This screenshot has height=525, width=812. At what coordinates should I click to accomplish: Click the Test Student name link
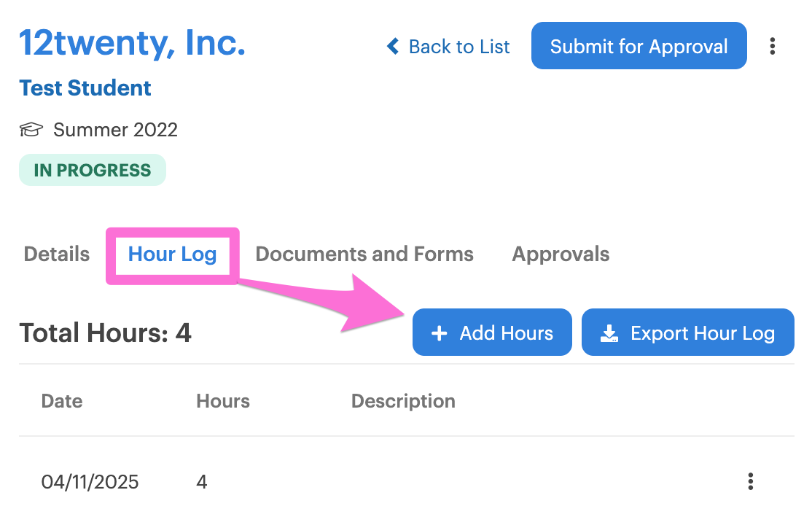click(x=85, y=88)
